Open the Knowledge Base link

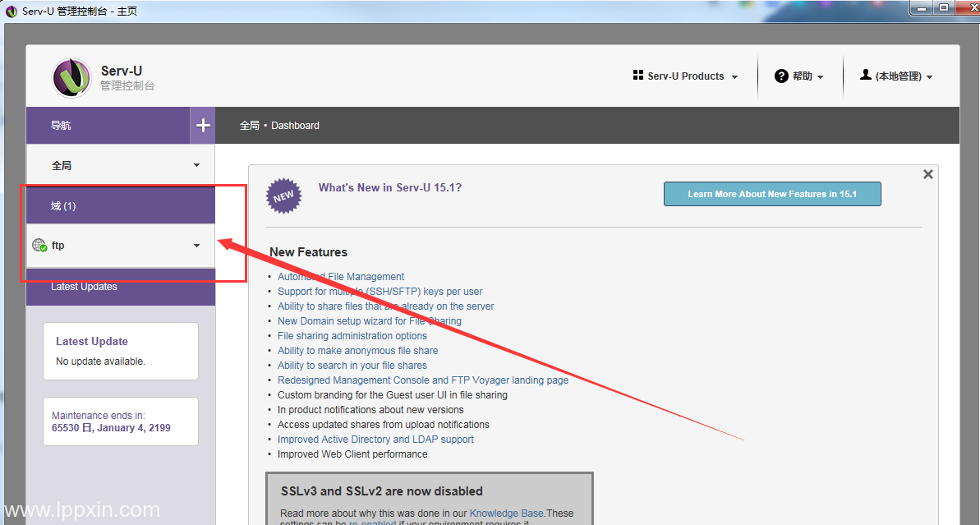(x=506, y=513)
